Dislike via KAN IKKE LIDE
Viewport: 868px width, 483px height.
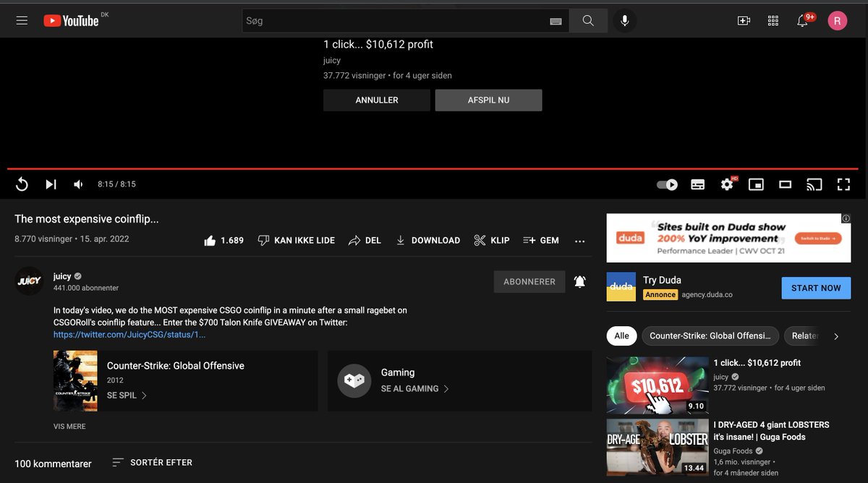tap(297, 240)
